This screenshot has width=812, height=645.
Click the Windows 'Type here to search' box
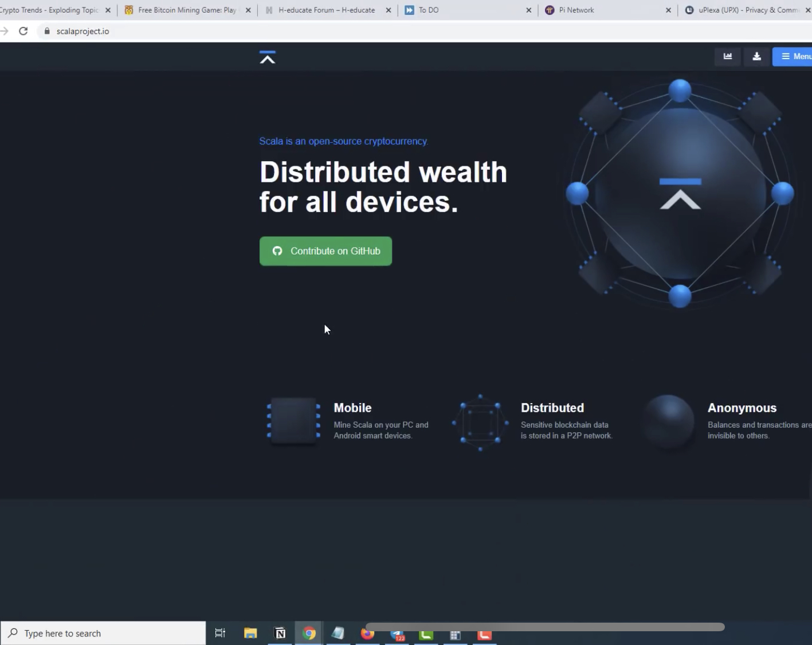[x=103, y=633]
